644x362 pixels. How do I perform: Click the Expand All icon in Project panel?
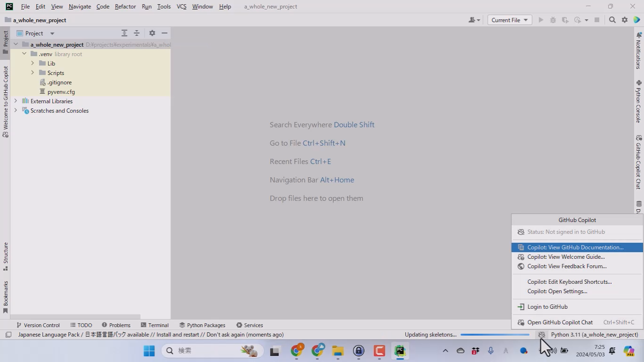[x=124, y=33]
